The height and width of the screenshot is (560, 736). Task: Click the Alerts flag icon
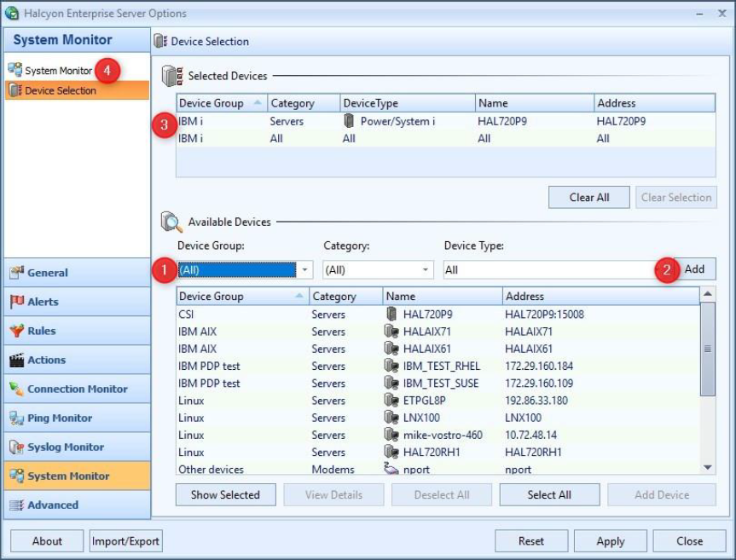coord(16,302)
